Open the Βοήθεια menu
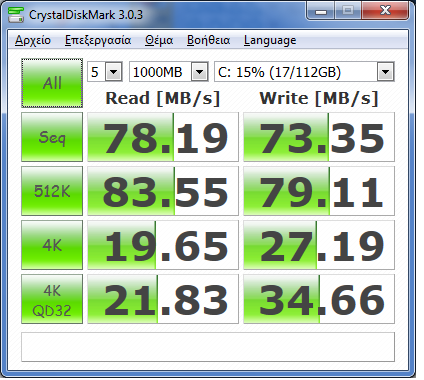The height and width of the screenshot is (380, 424). 208,40
